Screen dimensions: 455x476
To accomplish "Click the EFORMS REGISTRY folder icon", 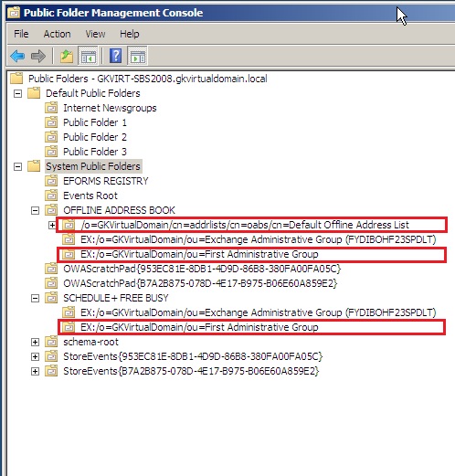I will pos(51,181).
